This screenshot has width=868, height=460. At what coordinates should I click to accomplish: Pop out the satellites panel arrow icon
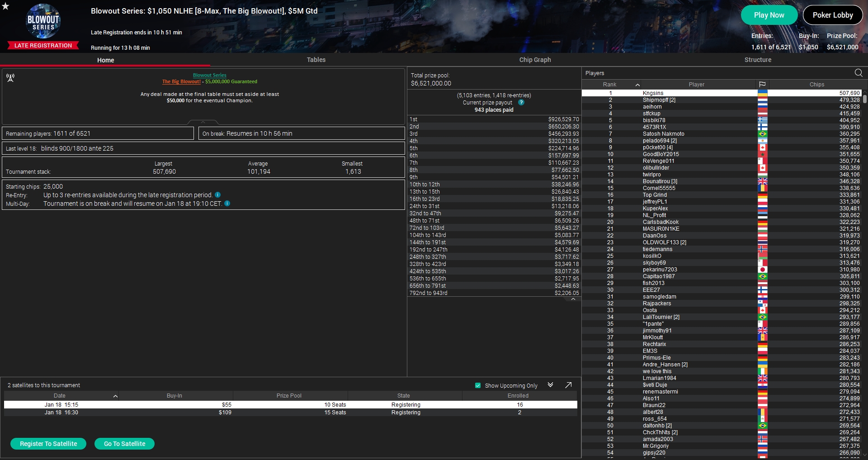(x=568, y=385)
